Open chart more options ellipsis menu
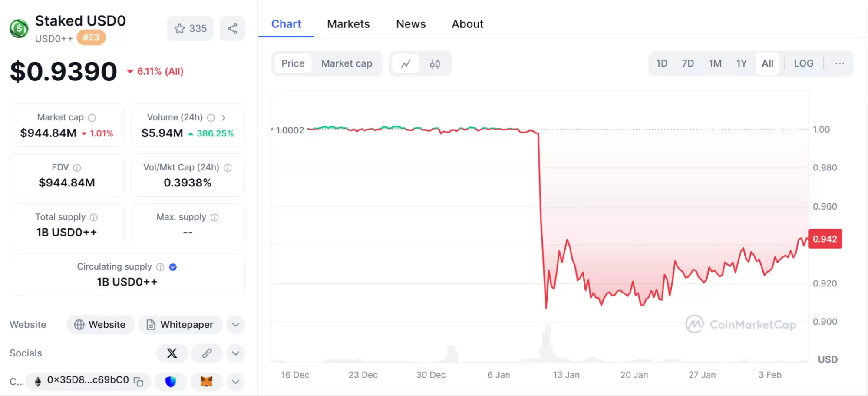The width and height of the screenshot is (868, 396). tap(839, 63)
